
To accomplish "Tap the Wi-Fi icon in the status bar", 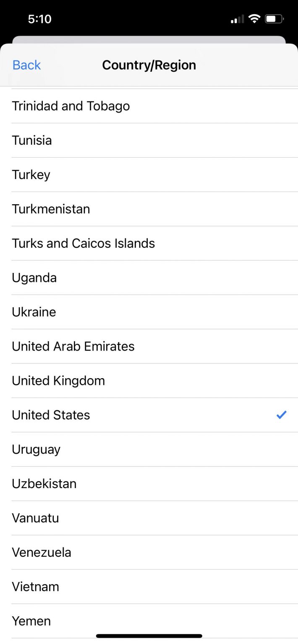I will tap(254, 18).
